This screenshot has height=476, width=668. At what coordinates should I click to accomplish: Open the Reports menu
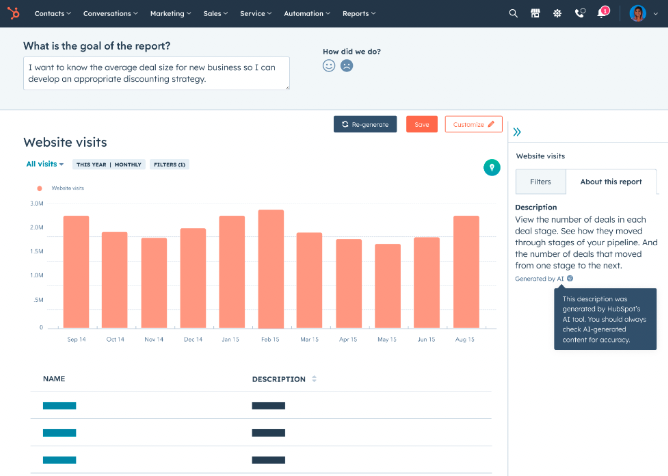tap(358, 13)
